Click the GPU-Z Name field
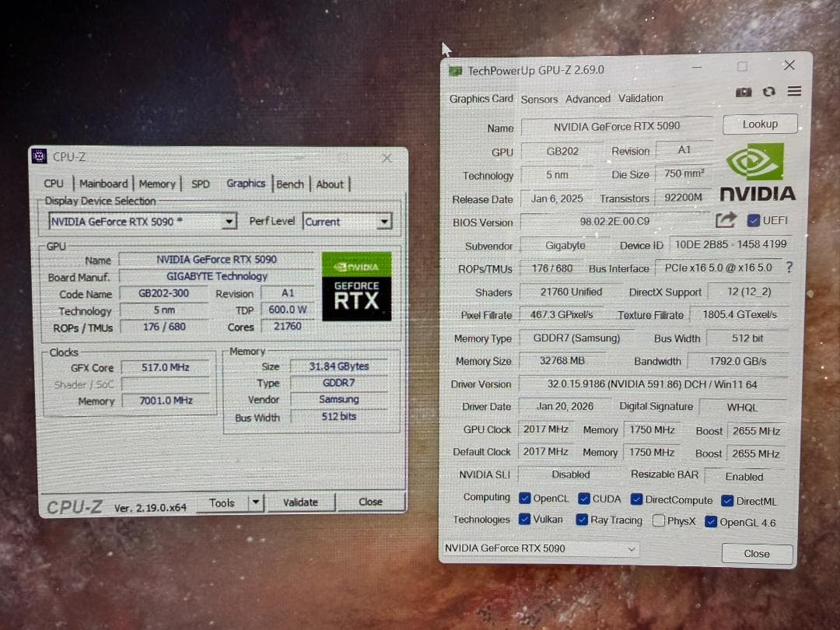The width and height of the screenshot is (840, 630). tap(617, 127)
